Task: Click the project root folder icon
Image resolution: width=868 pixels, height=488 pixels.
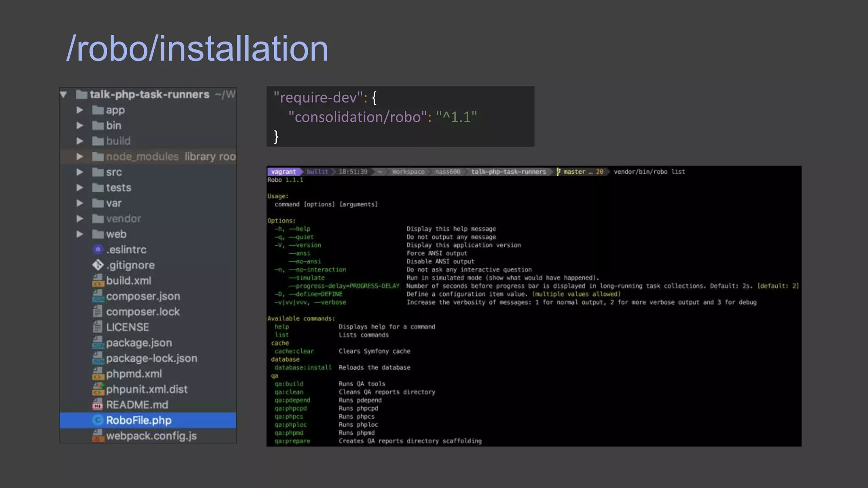Action: [x=81, y=94]
